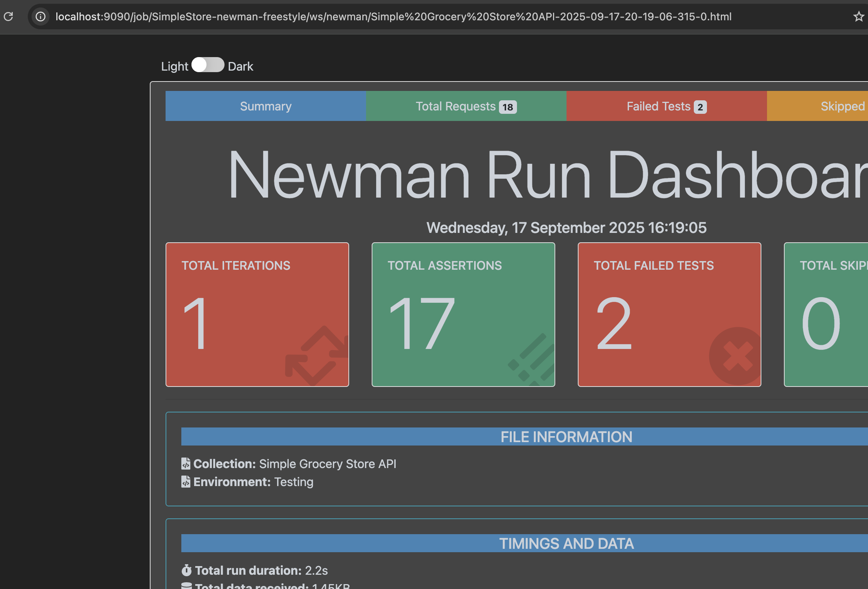Viewport: 868px width, 589px height.
Task: Click the number 17 in Total Assertions
Action: click(x=422, y=323)
